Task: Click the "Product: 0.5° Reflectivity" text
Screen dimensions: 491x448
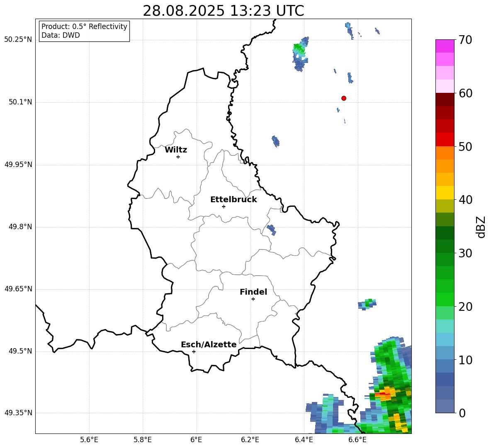Action: click(x=84, y=26)
